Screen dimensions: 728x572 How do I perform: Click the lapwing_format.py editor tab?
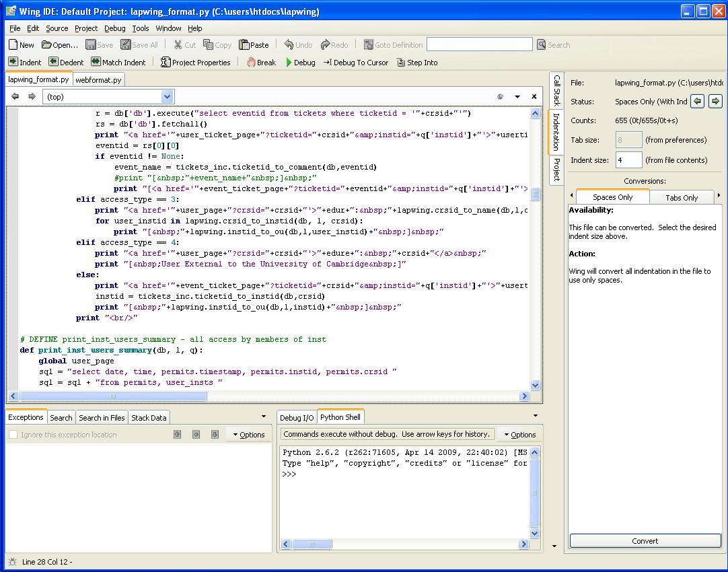point(38,79)
